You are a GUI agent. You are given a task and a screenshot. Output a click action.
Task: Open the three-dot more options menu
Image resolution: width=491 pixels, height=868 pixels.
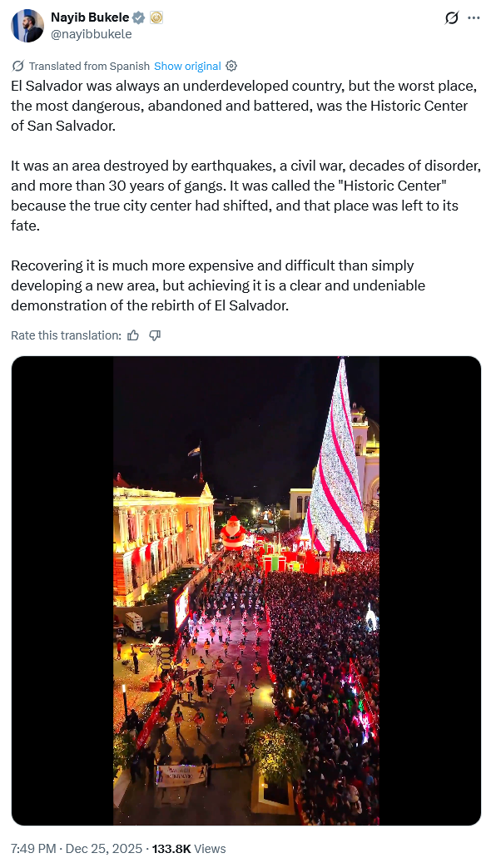[474, 17]
